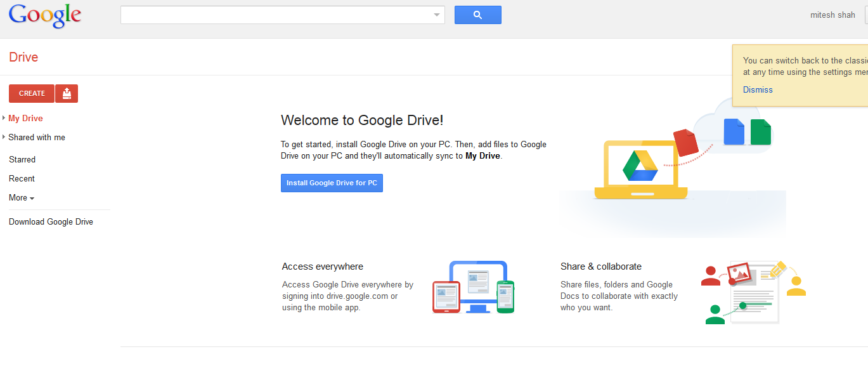Open Shared with me in sidebar
Image resolution: width=868 pixels, height=375 pixels.
(x=37, y=137)
